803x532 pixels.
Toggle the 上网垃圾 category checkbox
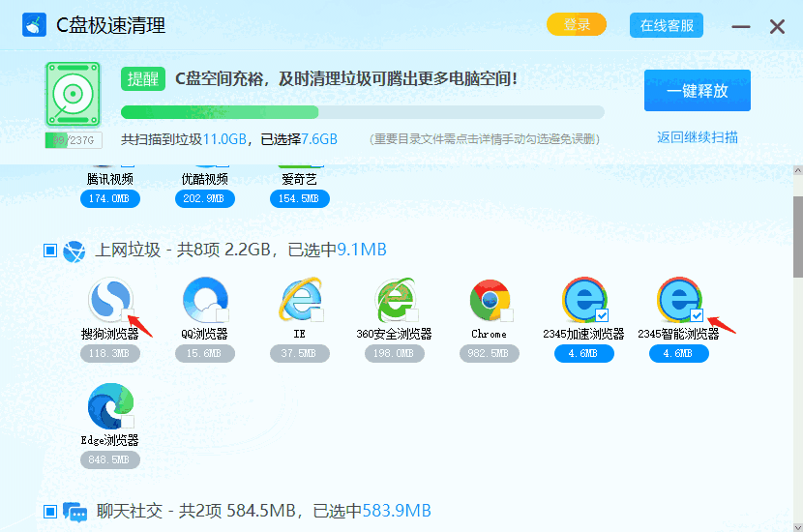click(x=50, y=251)
